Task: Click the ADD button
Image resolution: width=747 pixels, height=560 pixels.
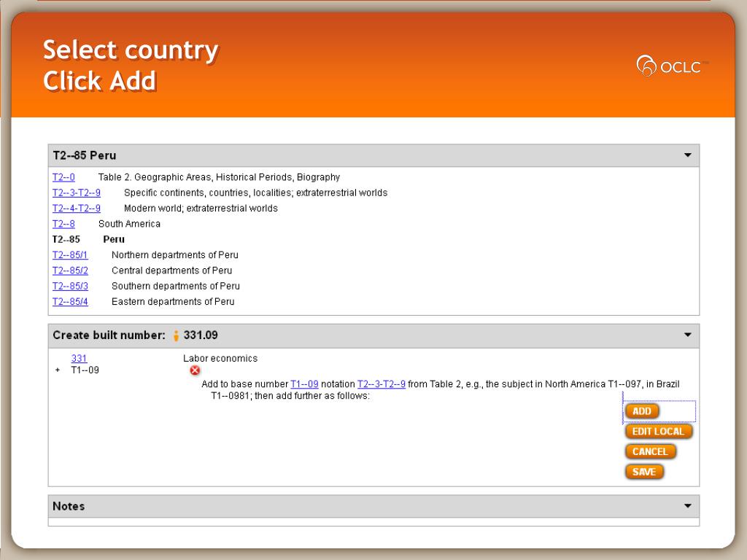Action: (642, 411)
